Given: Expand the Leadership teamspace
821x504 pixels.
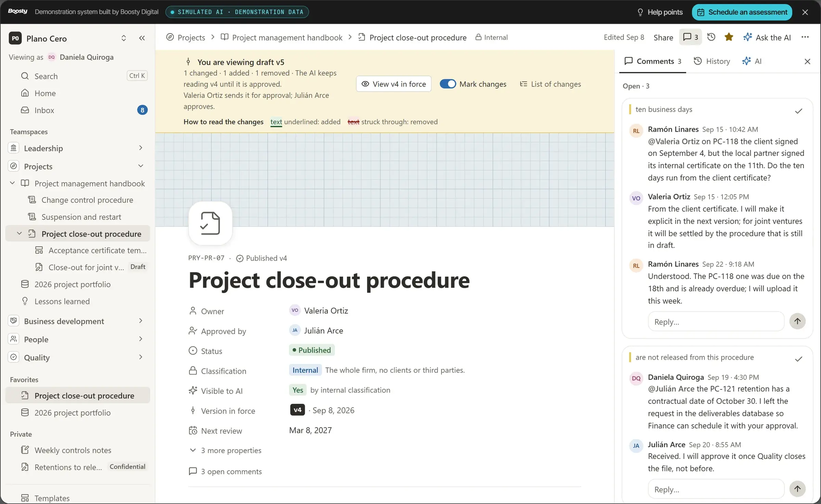Looking at the screenshot, I should point(140,148).
